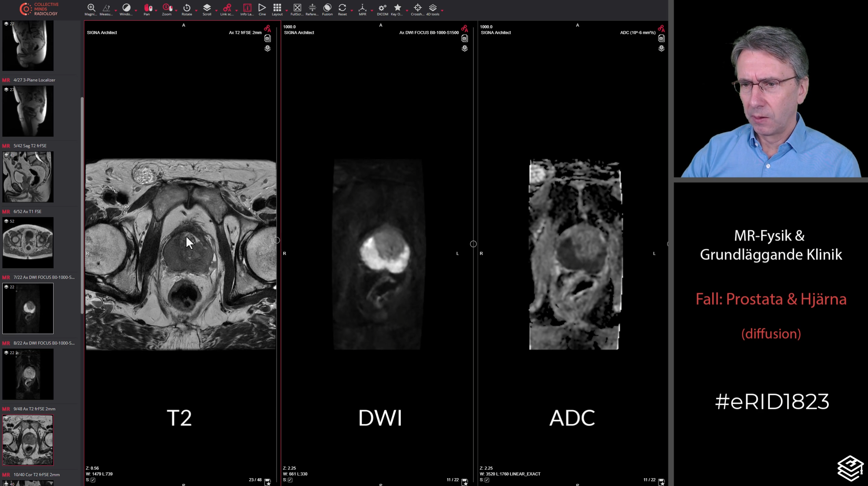
Task: Click the W: 1479 L:739 window text
Action: click(99, 474)
